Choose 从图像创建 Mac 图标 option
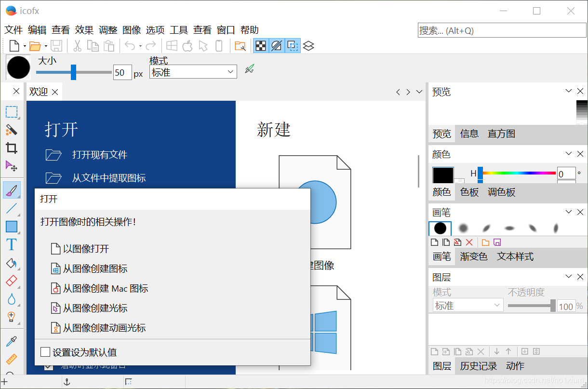 point(99,288)
